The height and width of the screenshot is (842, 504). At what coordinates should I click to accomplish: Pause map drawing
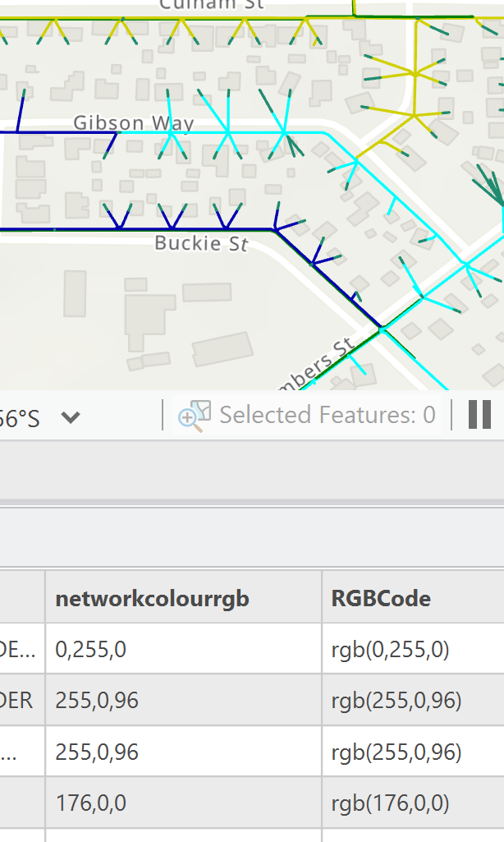(479, 415)
